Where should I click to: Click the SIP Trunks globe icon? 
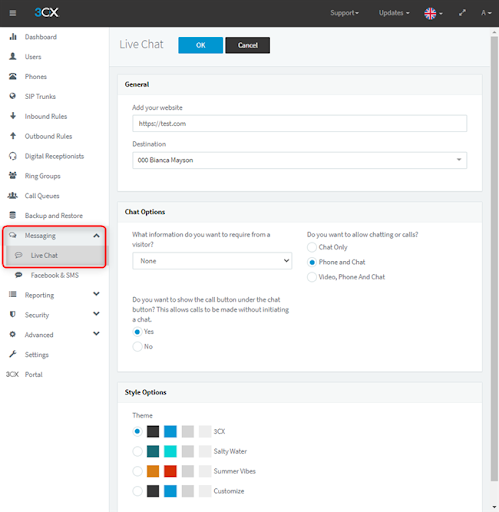[x=13, y=96]
